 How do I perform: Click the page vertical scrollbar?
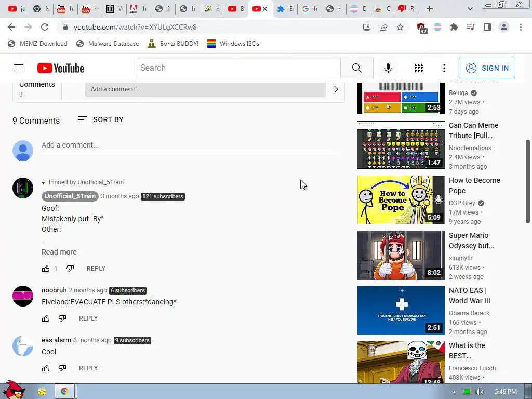click(x=528, y=181)
